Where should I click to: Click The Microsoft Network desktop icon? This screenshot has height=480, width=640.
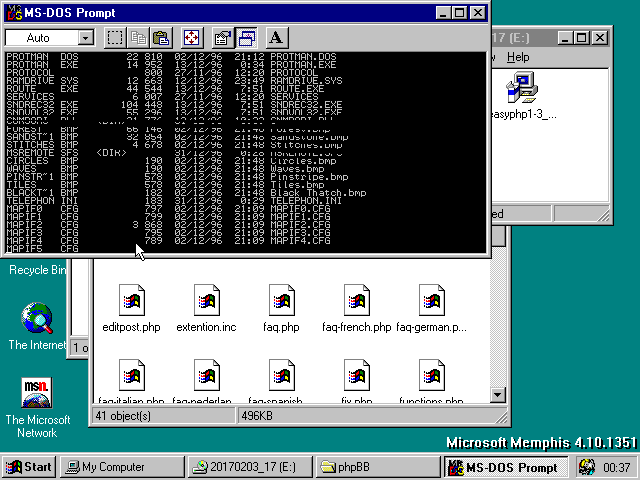click(x=37, y=393)
